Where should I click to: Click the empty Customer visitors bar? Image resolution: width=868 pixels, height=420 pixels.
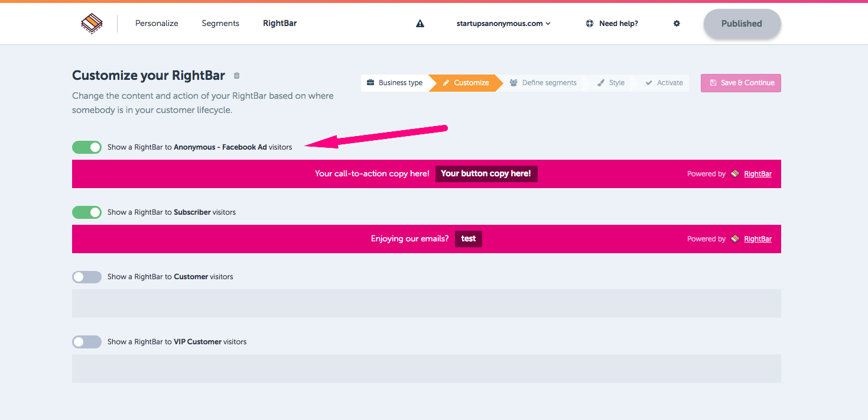[427, 303]
